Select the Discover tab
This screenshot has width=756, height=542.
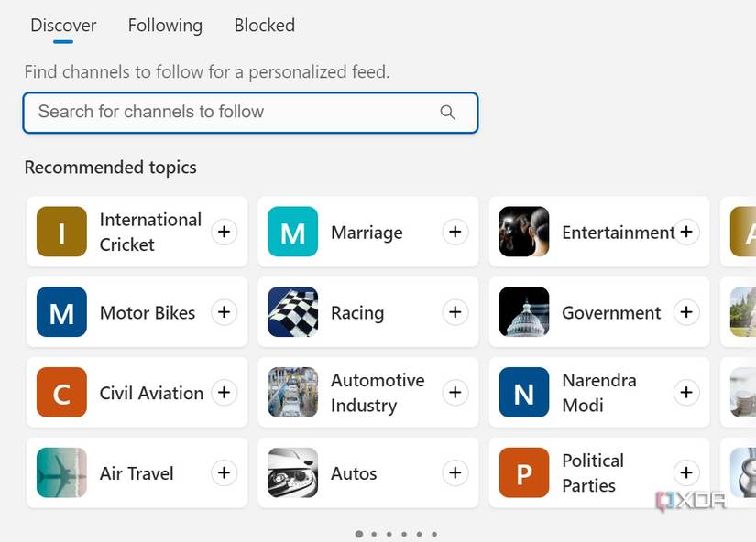tap(63, 26)
